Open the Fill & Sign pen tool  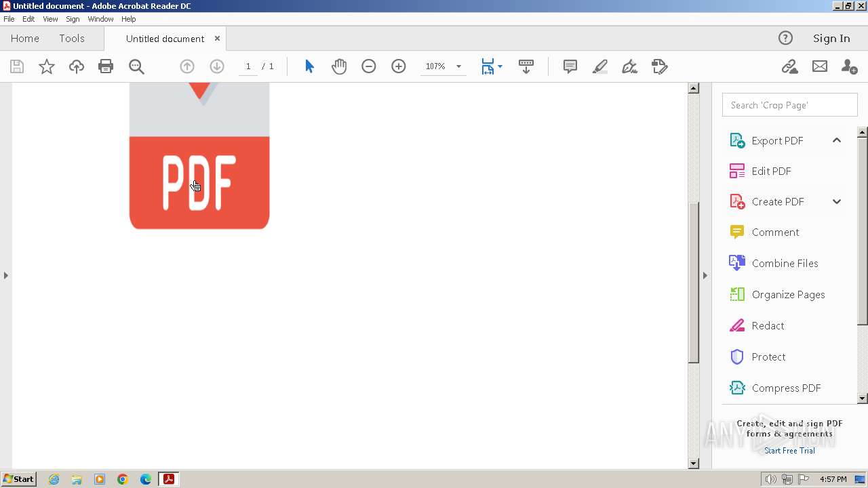pyautogui.click(x=630, y=66)
